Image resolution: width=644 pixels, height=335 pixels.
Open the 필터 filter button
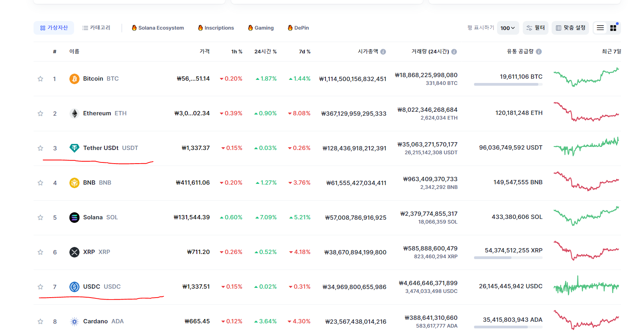click(536, 28)
